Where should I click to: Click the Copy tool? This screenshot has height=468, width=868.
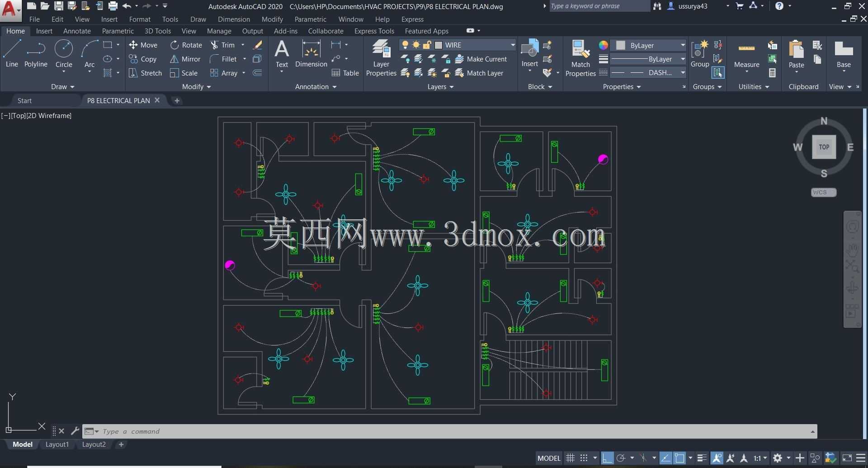[x=143, y=59]
